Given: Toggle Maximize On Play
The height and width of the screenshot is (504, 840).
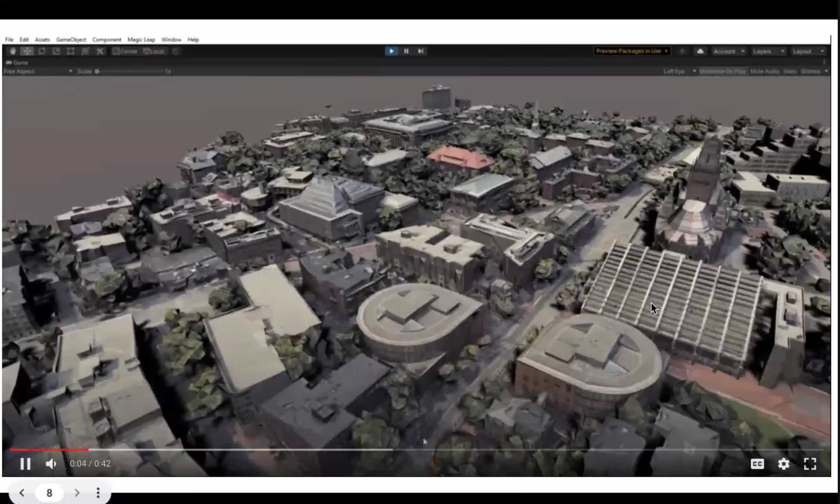Looking at the screenshot, I should 723,71.
